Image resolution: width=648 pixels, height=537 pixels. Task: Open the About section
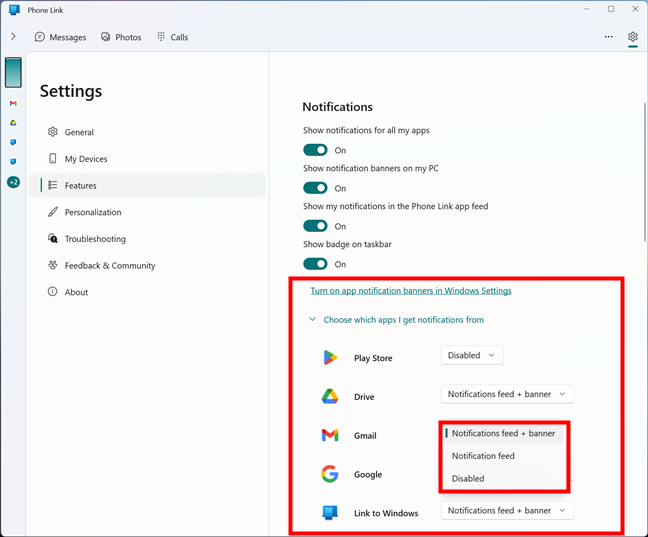click(x=147, y=292)
